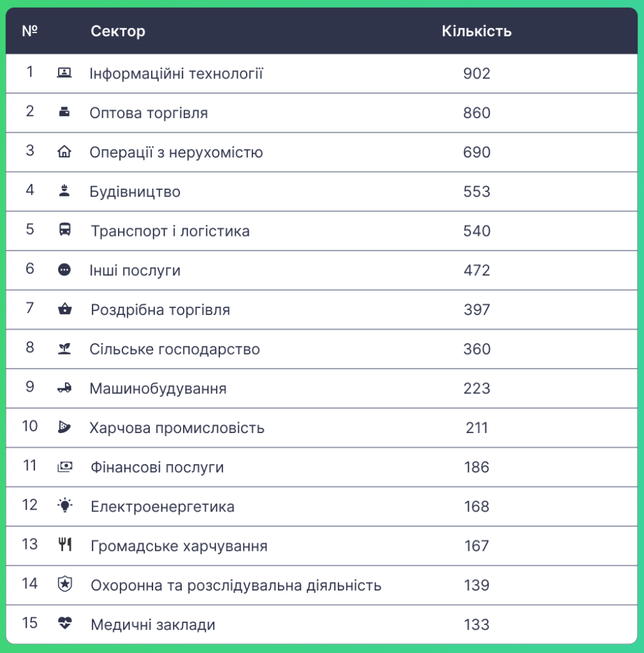Click the Сектор column header

click(118, 31)
